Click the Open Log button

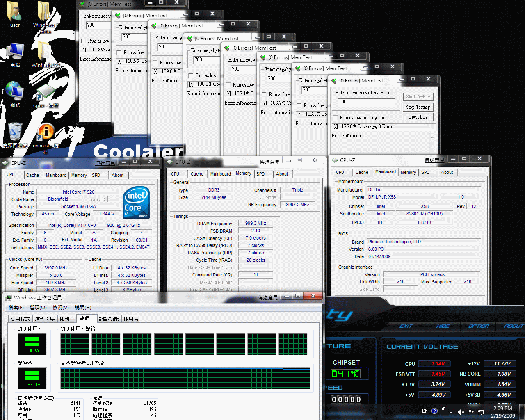click(418, 117)
